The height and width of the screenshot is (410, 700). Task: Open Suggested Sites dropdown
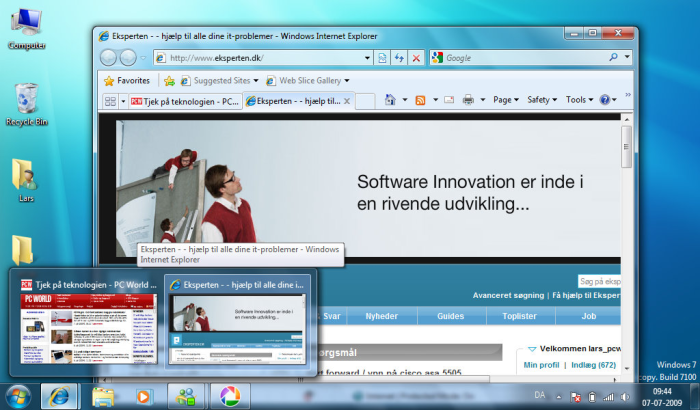click(x=220, y=81)
